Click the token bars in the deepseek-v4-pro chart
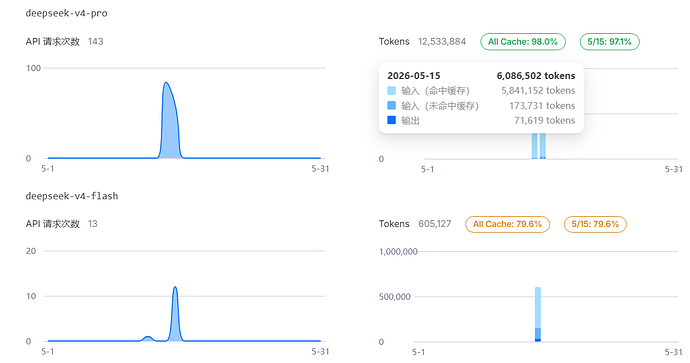 539,145
